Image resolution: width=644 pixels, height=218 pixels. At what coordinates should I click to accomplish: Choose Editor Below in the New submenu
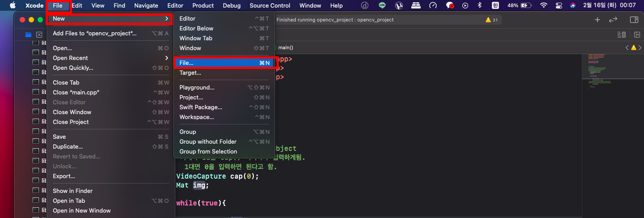[224, 28]
